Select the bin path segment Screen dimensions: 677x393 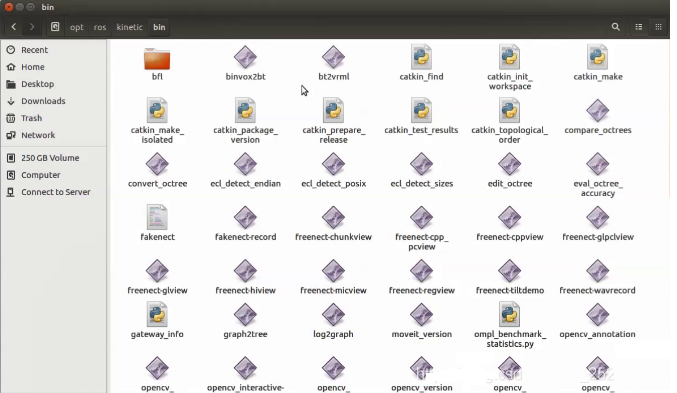click(159, 27)
